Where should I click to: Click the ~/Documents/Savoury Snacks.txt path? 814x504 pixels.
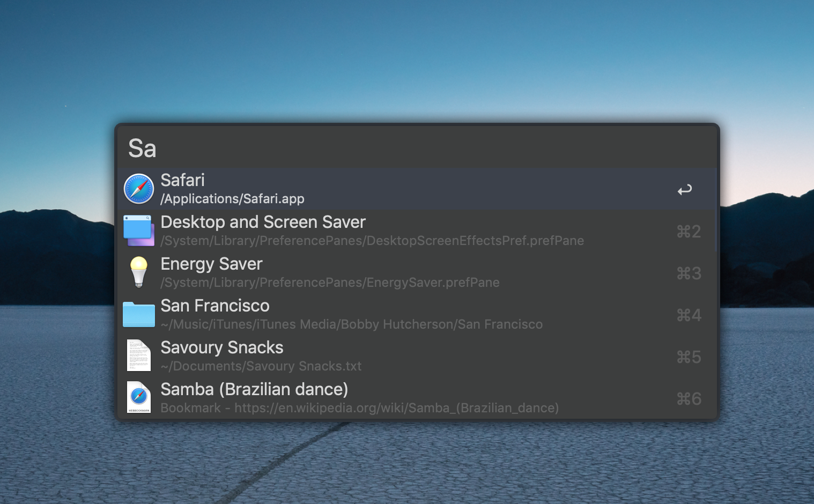pos(261,366)
